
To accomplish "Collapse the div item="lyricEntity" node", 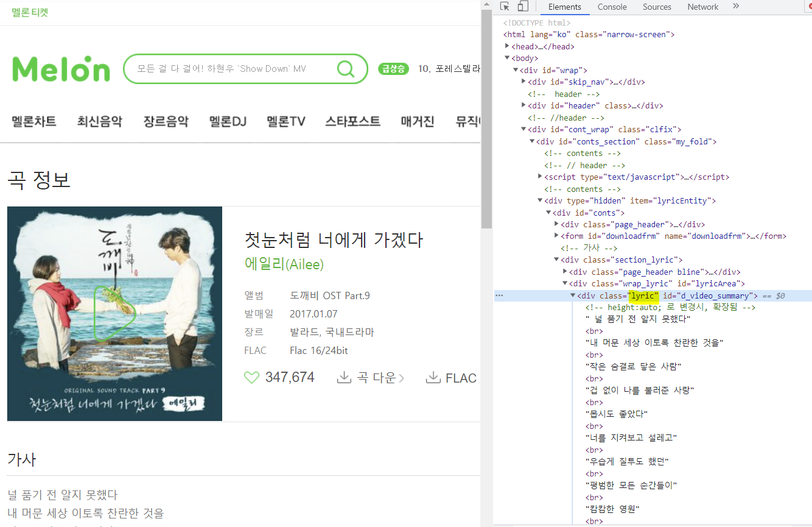I will (x=540, y=200).
